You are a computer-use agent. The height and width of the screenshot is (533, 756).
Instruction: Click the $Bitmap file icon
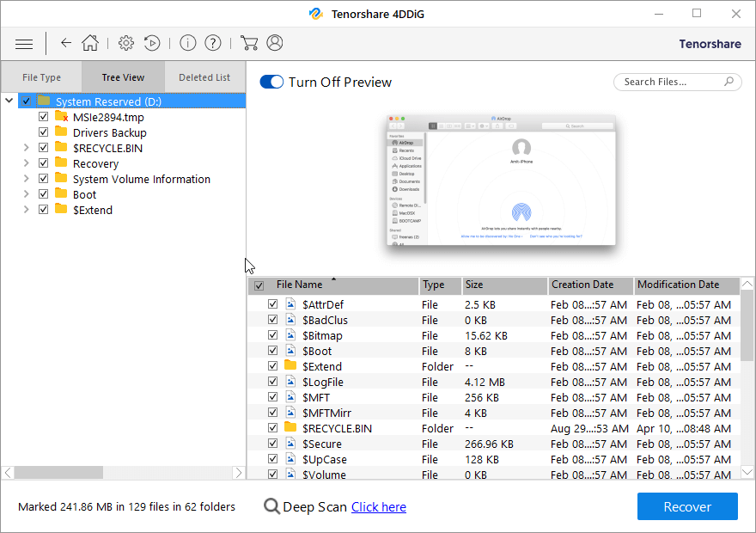pyautogui.click(x=290, y=335)
